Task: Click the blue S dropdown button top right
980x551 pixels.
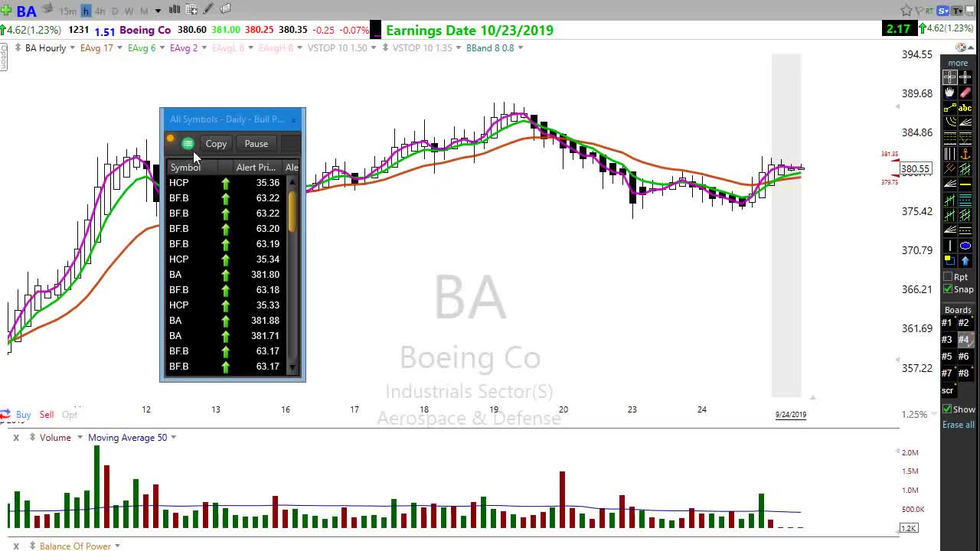Action: pos(944,10)
